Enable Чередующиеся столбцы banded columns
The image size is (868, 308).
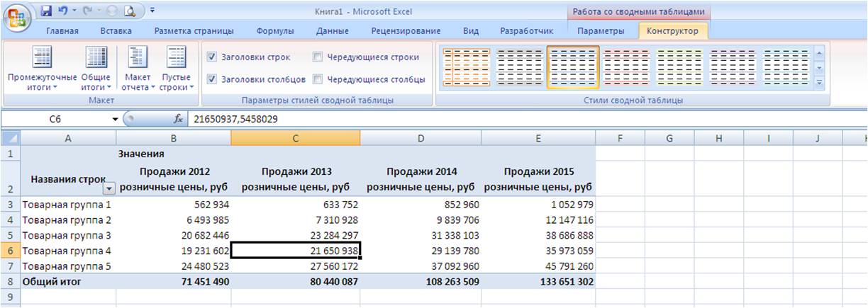tap(318, 79)
